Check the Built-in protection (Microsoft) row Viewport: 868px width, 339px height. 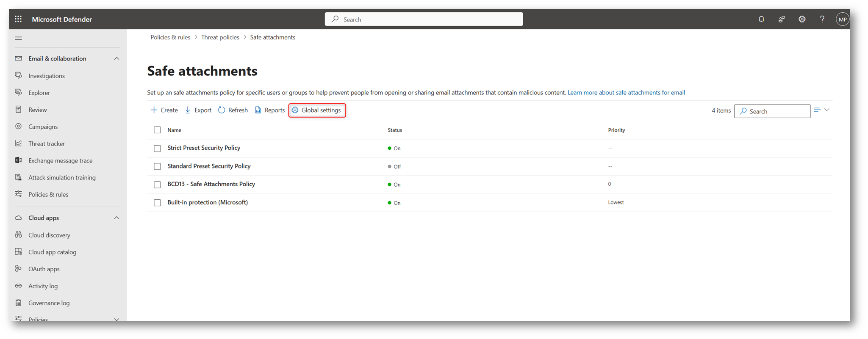(x=157, y=203)
